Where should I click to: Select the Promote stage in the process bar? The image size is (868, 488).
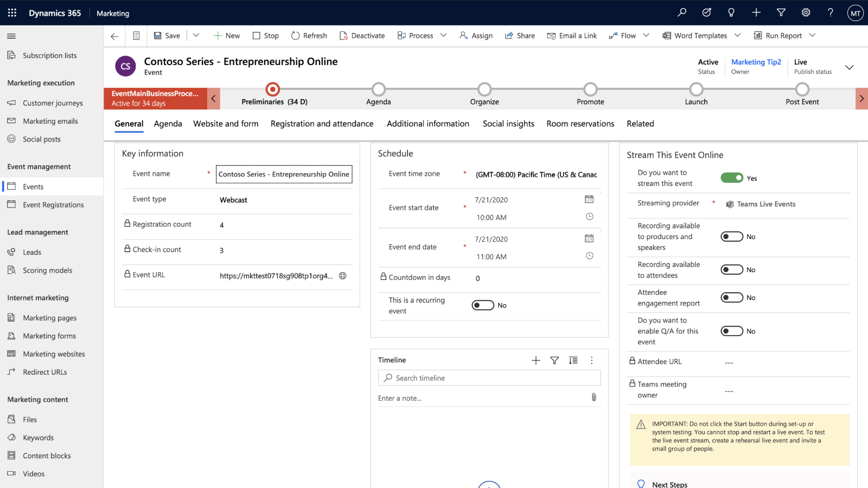coord(590,89)
